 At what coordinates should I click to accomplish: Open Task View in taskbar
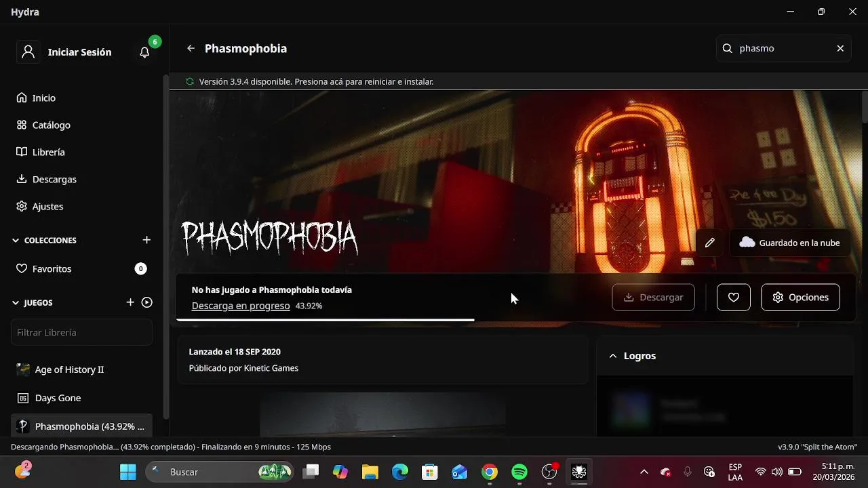tap(311, 472)
